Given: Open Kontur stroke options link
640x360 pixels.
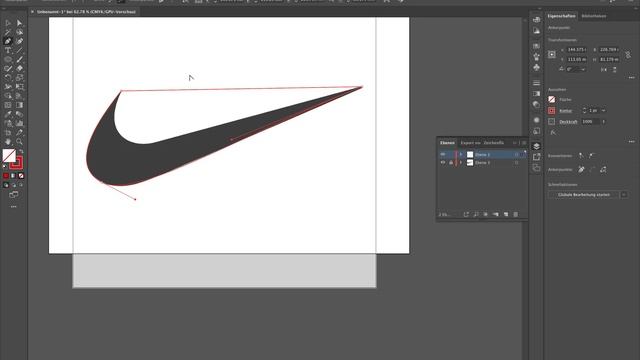Looking at the screenshot, I should 565,111.
